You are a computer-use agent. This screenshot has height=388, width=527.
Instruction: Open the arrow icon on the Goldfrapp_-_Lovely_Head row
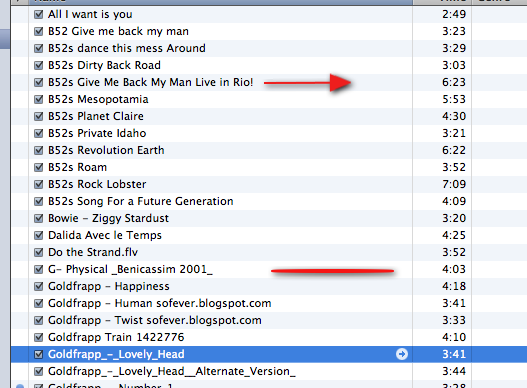click(402, 354)
